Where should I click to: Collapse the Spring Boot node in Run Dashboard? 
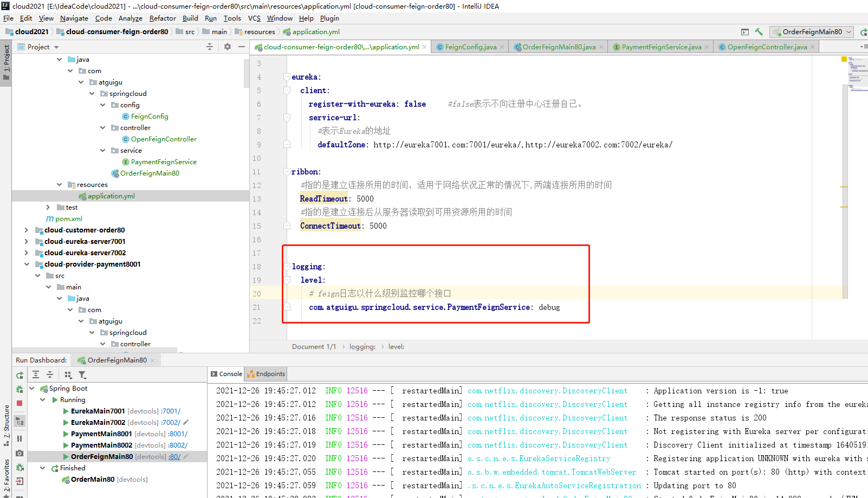pos(32,389)
